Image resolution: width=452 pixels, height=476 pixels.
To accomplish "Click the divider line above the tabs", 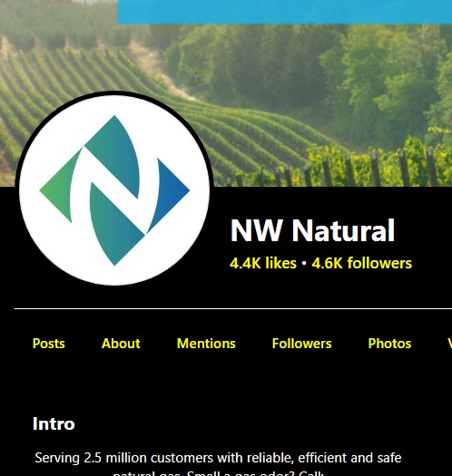I will (233, 309).
